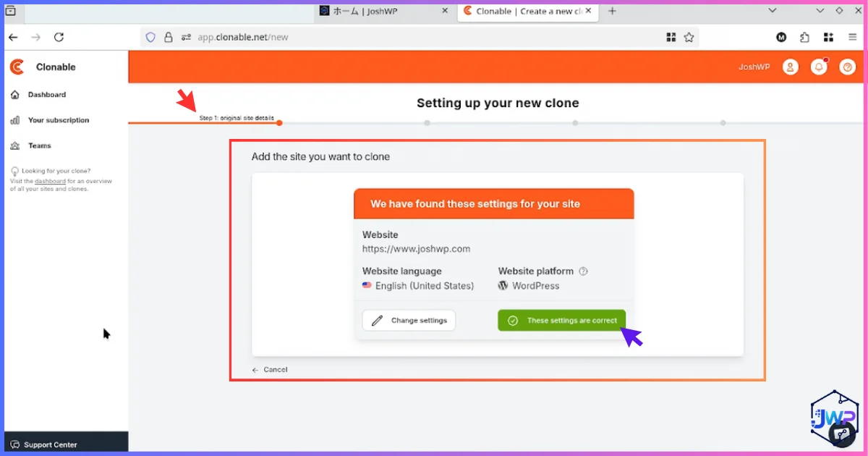Click the padlock site security icon
868x456 pixels.
coord(169,37)
